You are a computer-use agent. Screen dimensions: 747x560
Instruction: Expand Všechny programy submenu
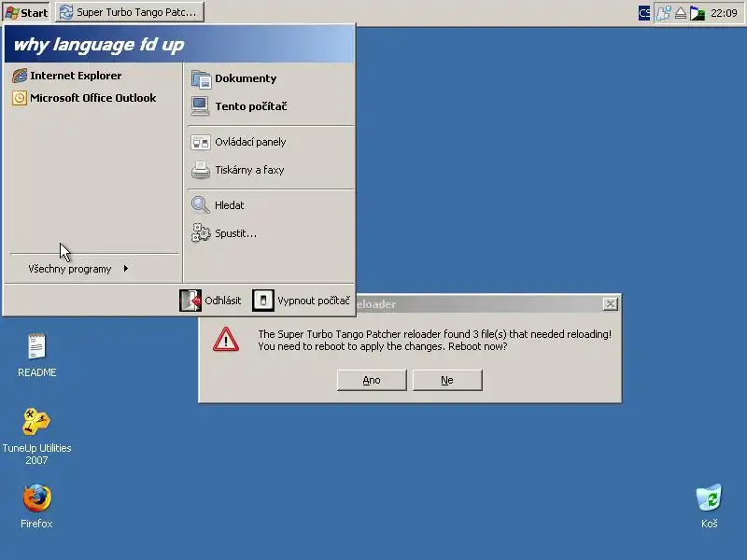(x=78, y=269)
